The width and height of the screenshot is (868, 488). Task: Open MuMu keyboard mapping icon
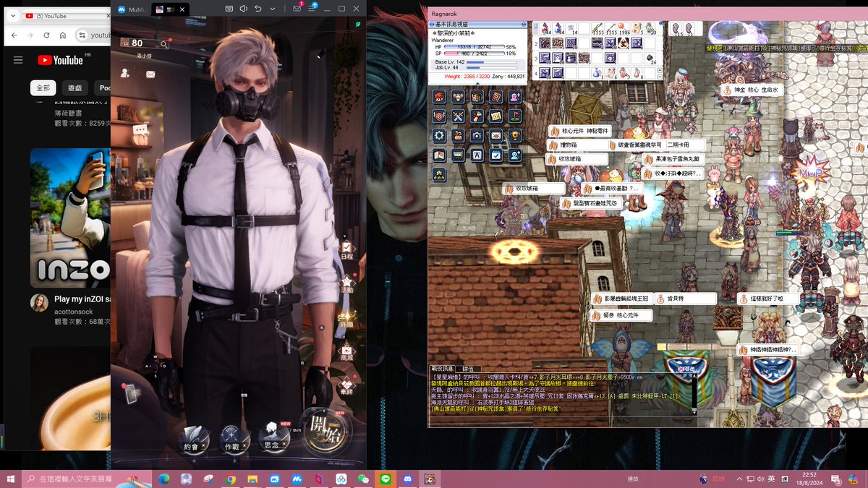click(x=229, y=9)
